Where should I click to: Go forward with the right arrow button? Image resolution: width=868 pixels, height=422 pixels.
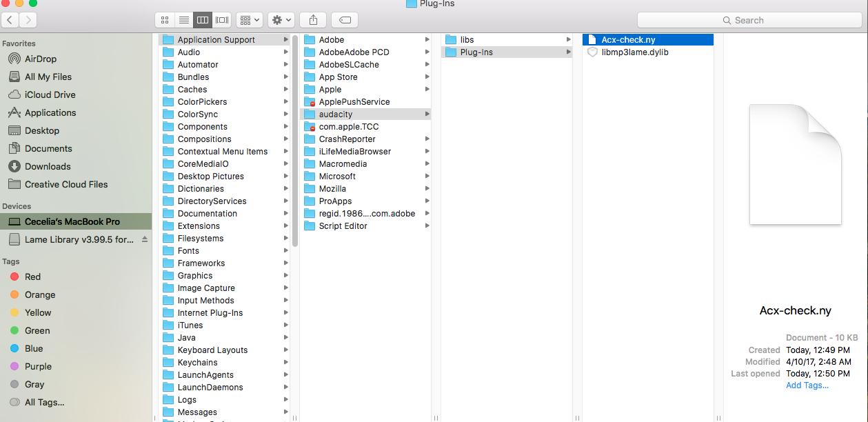pos(29,20)
